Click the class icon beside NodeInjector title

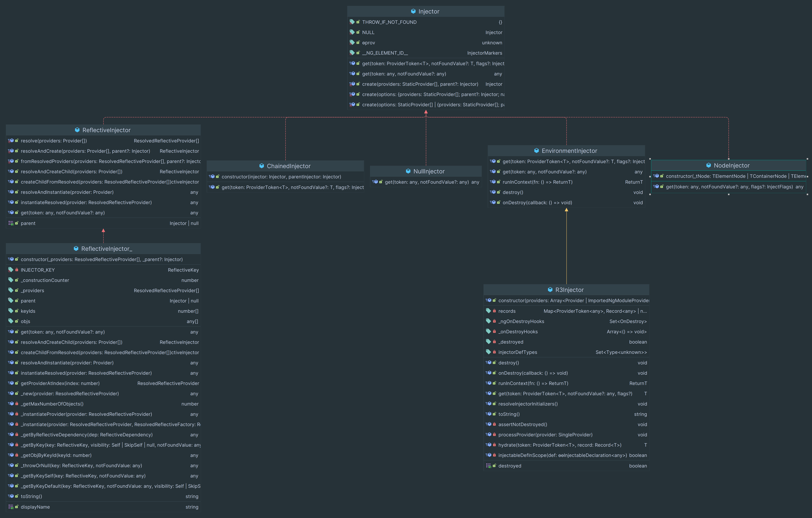pyautogui.click(x=708, y=165)
